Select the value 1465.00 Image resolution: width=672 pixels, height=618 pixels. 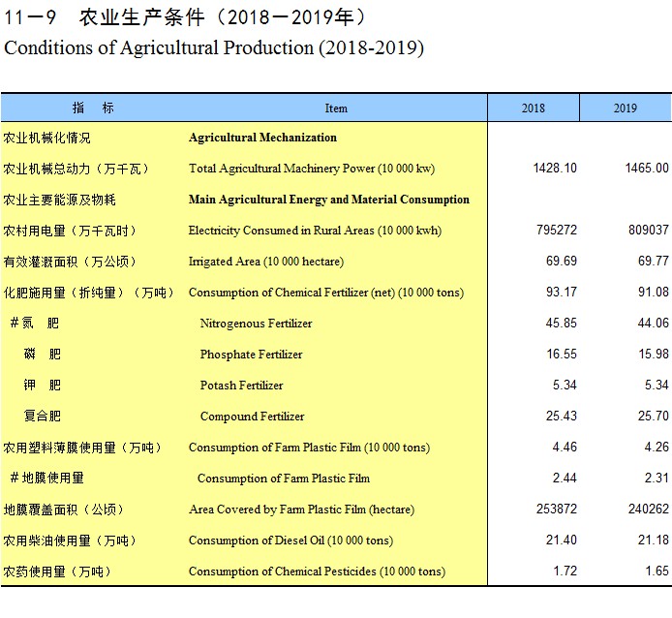[647, 168]
